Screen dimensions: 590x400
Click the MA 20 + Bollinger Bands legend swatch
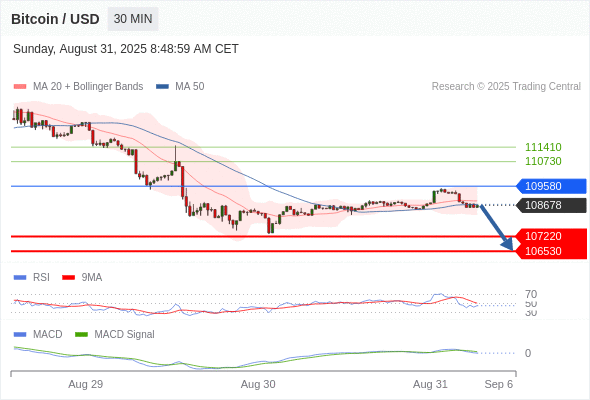[x=20, y=87]
